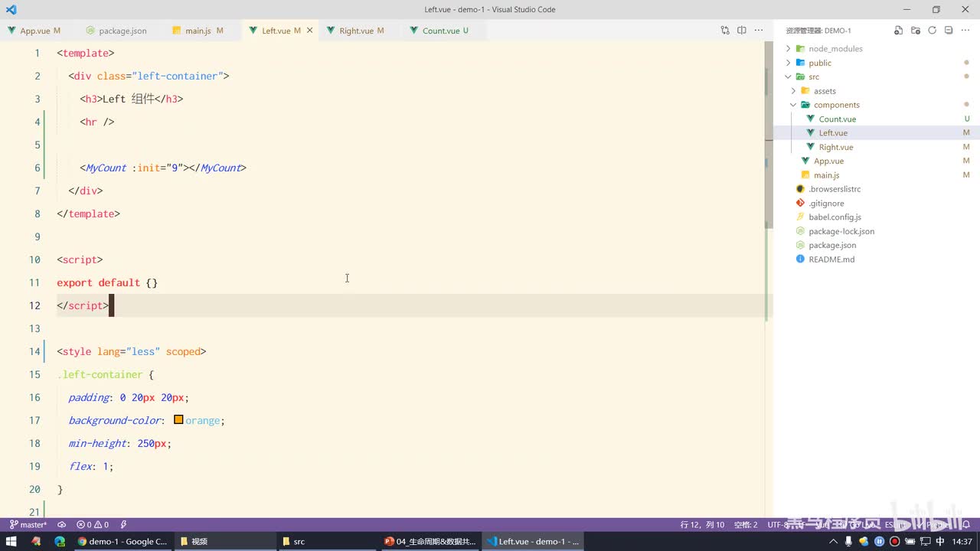Viewport: 980px width, 551px height.
Task: Click the 14:37 clock in system tray
Action: [x=962, y=541]
